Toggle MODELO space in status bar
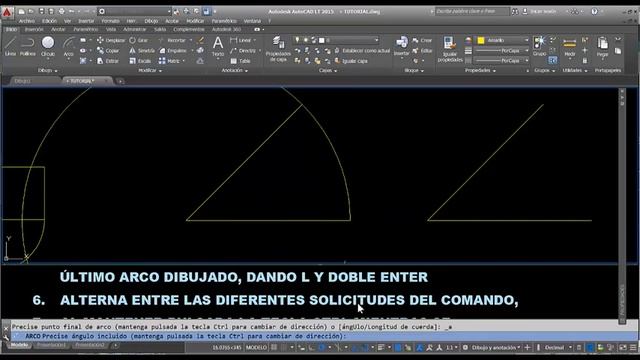Image resolution: width=640 pixels, height=360 pixels. click(256, 348)
